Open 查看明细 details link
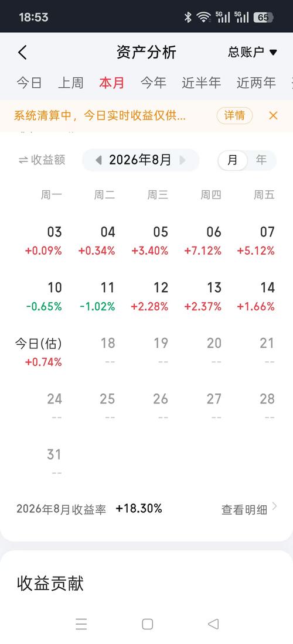The height and width of the screenshot is (644, 293). tap(250, 509)
